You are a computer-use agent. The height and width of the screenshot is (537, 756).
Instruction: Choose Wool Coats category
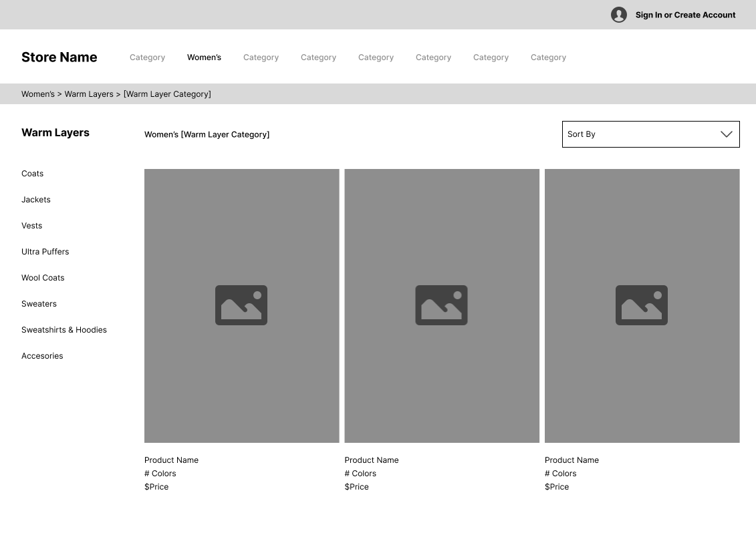[x=43, y=277]
